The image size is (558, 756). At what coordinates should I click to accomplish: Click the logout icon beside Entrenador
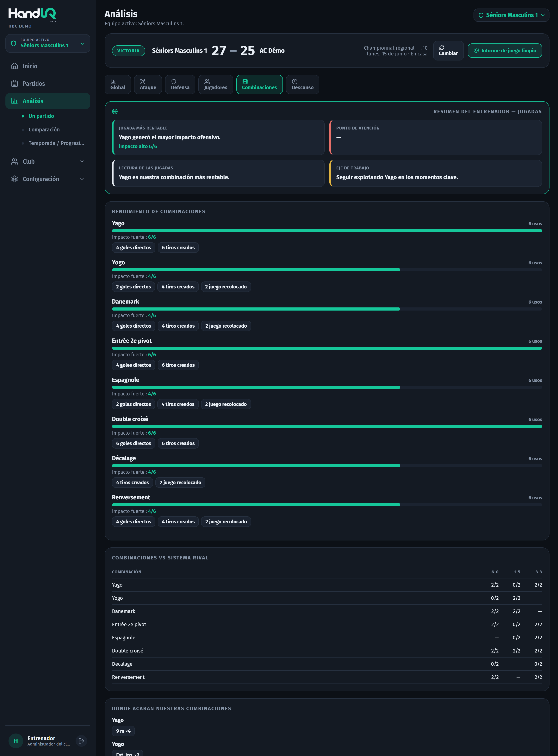click(x=81, y=741)
